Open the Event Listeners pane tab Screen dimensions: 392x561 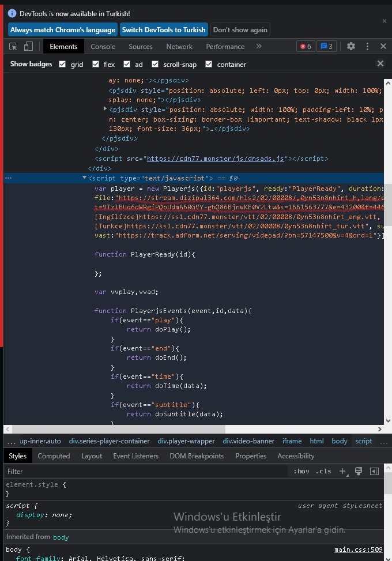[135, 456]
